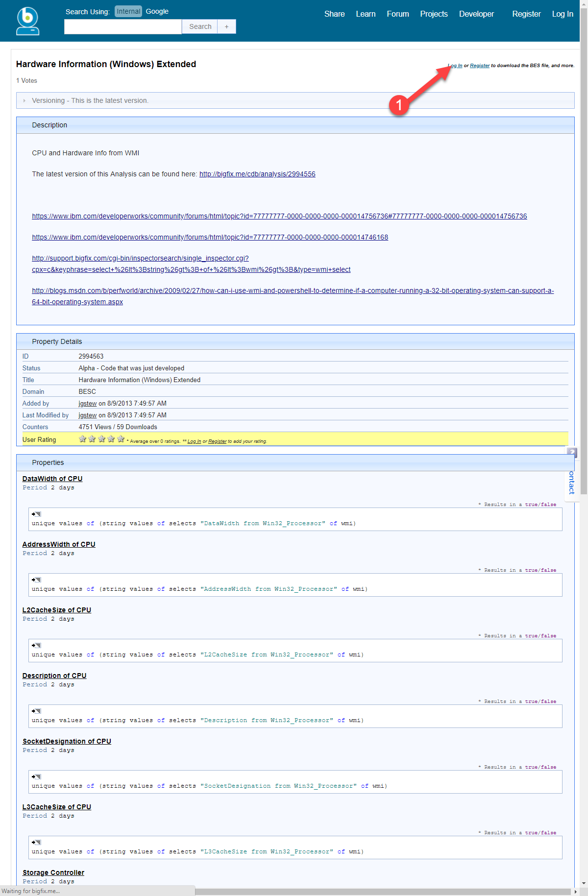Open the AddressWidth of CPU property link
This screenshot has width=588, height=896.
(59, 544)
